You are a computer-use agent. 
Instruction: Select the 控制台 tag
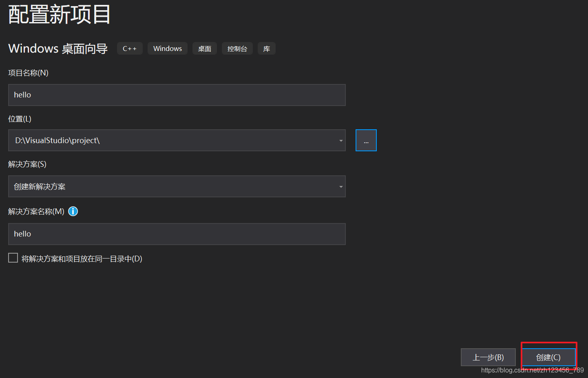237,49
